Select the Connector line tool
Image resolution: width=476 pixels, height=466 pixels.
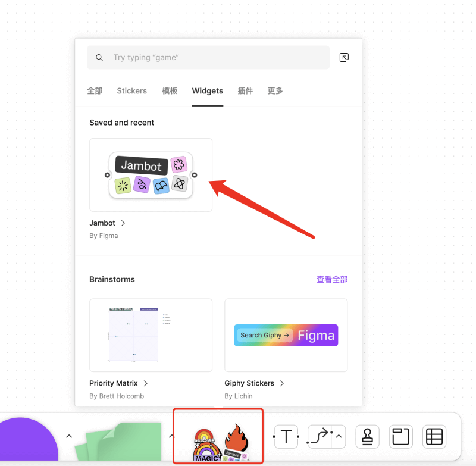point(320,437)
